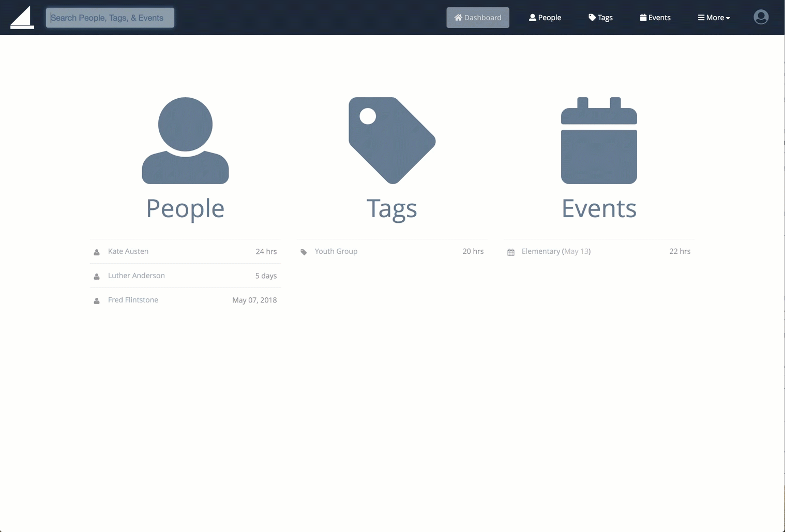Open the People heading link
This screenshot has width=785, height=532.
[x=185, y=208]
